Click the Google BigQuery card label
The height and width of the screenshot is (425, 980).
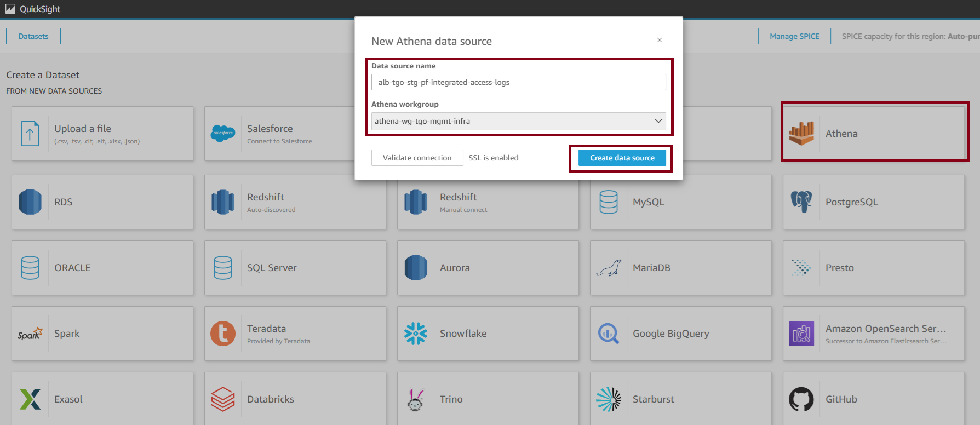[671, 334]
